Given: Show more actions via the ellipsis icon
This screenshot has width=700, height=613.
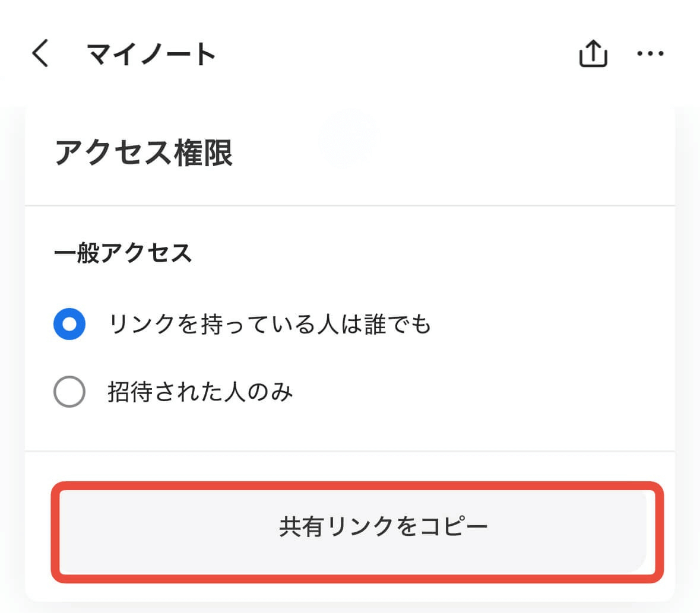Looking at the screenshot, I should (650, 54).
